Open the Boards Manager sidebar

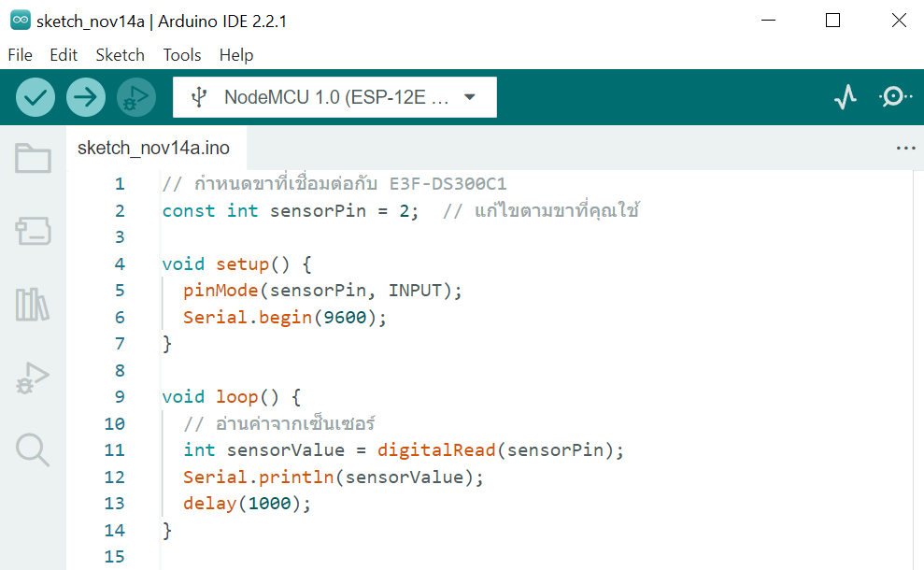[33, 231]
